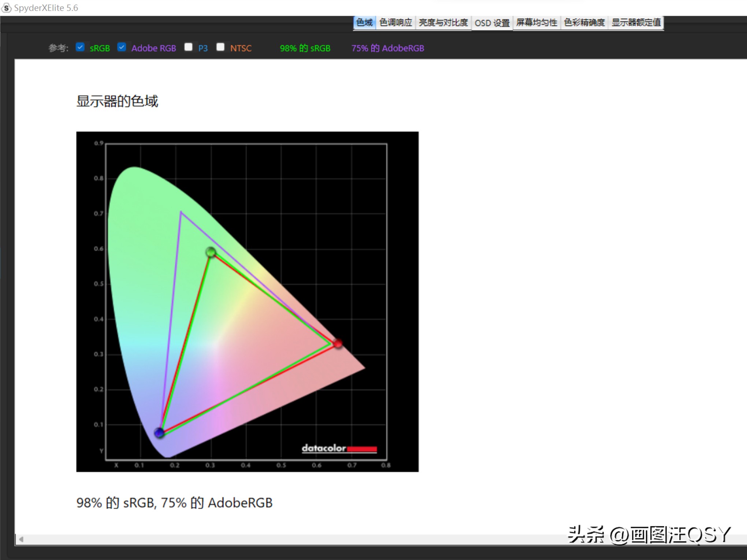Image resolution: width=747 pixels, height=560 pixels.
Task: Click the red primary marker on the gamut chart
Action: click(338, 343)
